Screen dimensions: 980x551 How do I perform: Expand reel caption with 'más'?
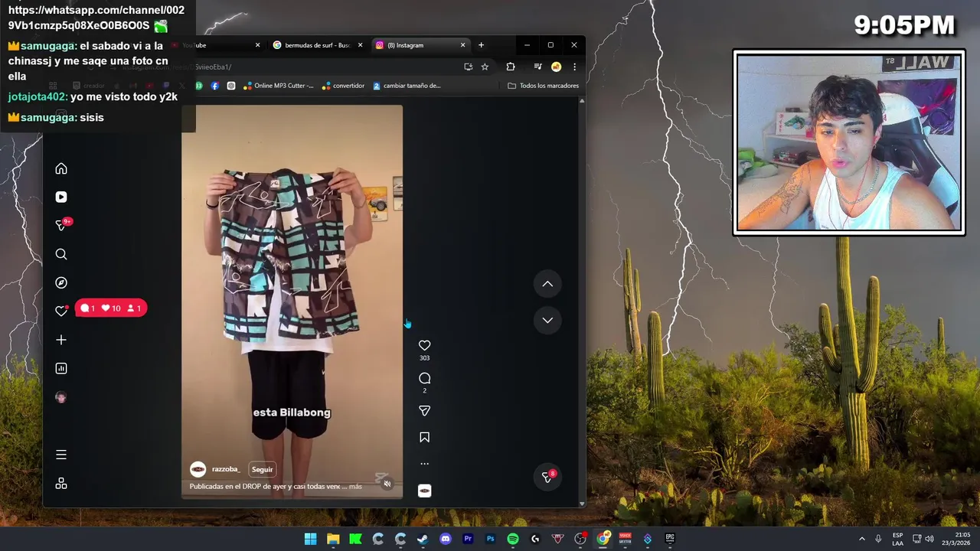355,487
